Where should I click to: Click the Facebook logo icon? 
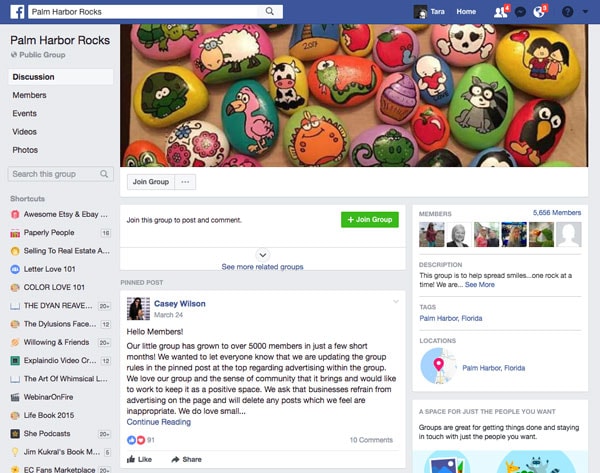point(17,11)
